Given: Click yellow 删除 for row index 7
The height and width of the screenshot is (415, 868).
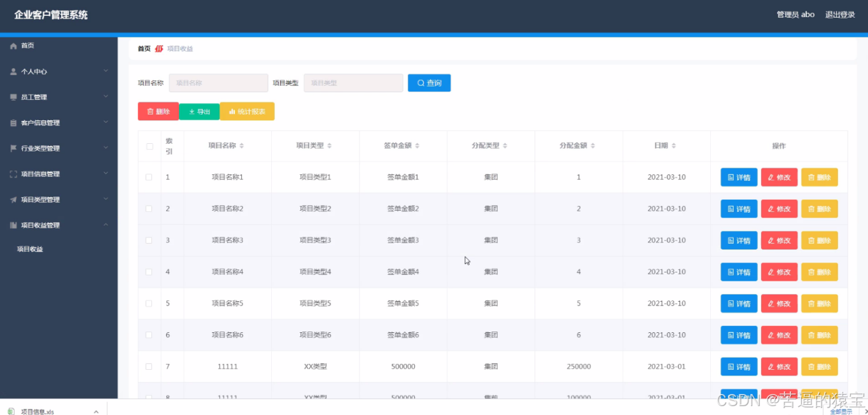Looking at the screenshot, I should (x=820, y=367).
